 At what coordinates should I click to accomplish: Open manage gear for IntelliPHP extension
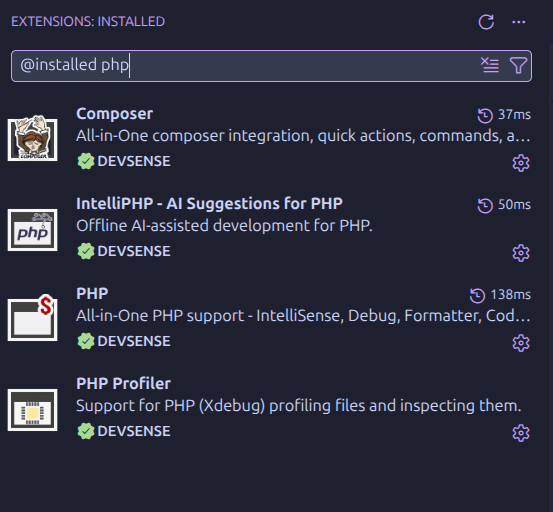pos(521,253)
